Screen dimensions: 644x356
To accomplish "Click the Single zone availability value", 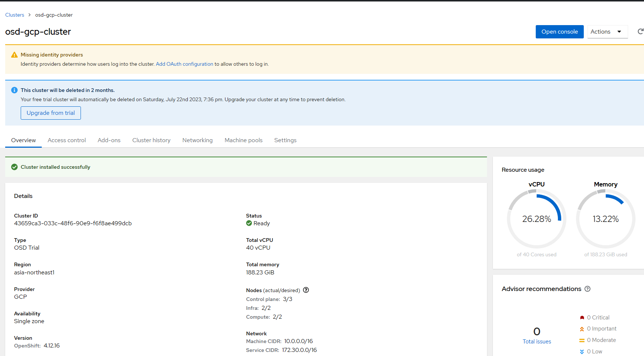I will click(29, 321).
